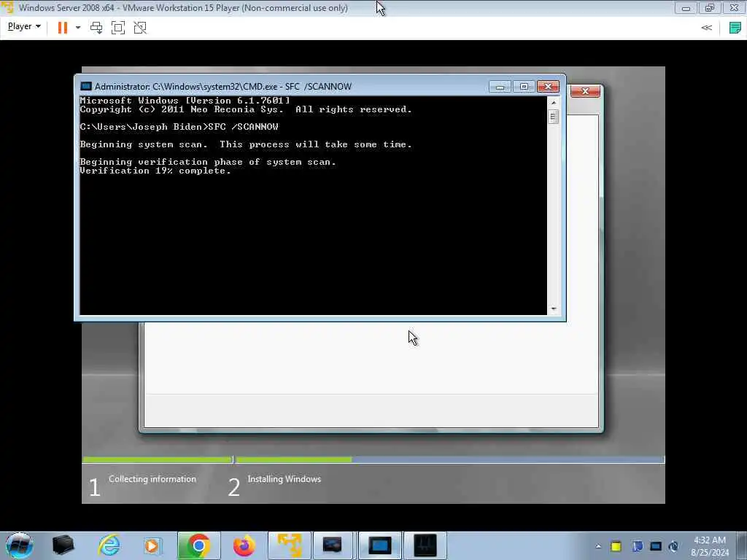Open the dark screen-capture taskbar app

(333, 545)
